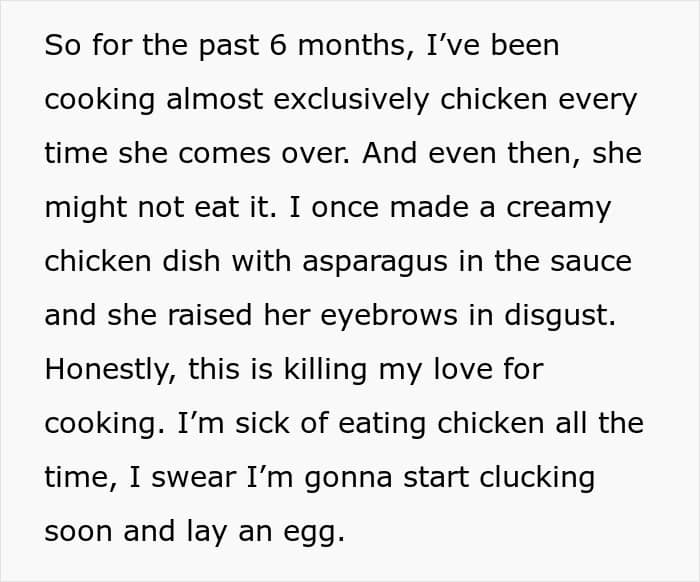Click the word "love" in seventh line
The height and width of the screenshot is (582, 700).
click(463, 370)
